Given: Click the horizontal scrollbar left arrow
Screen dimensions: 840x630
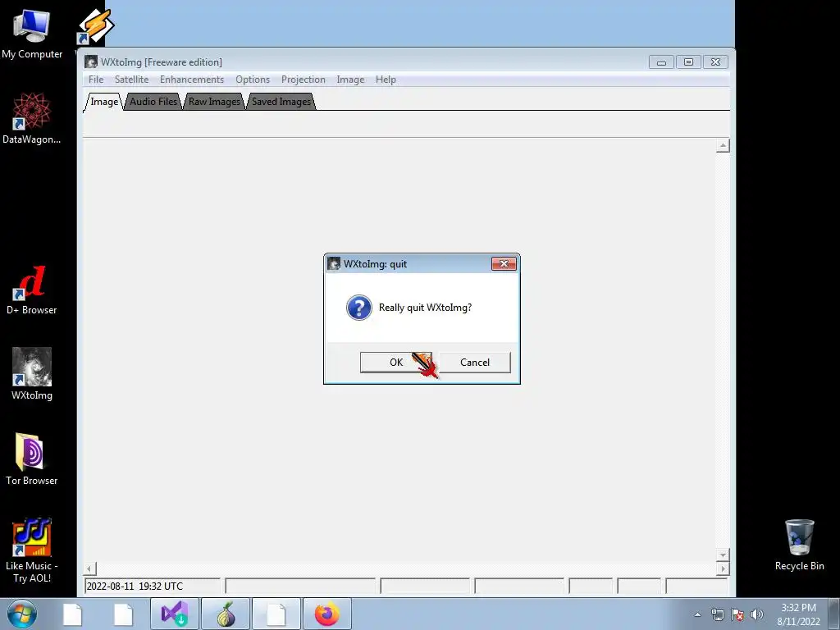Looking at the screenshot, I should click(90, 568).
